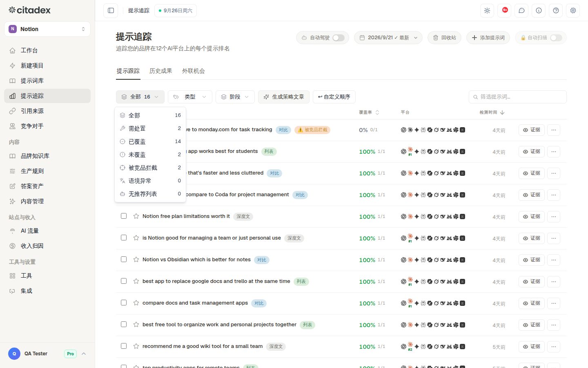This screenshot has height=368, width=588.
Task: Toggle the 自动扫描 switch
Action: tap(556, 38)
